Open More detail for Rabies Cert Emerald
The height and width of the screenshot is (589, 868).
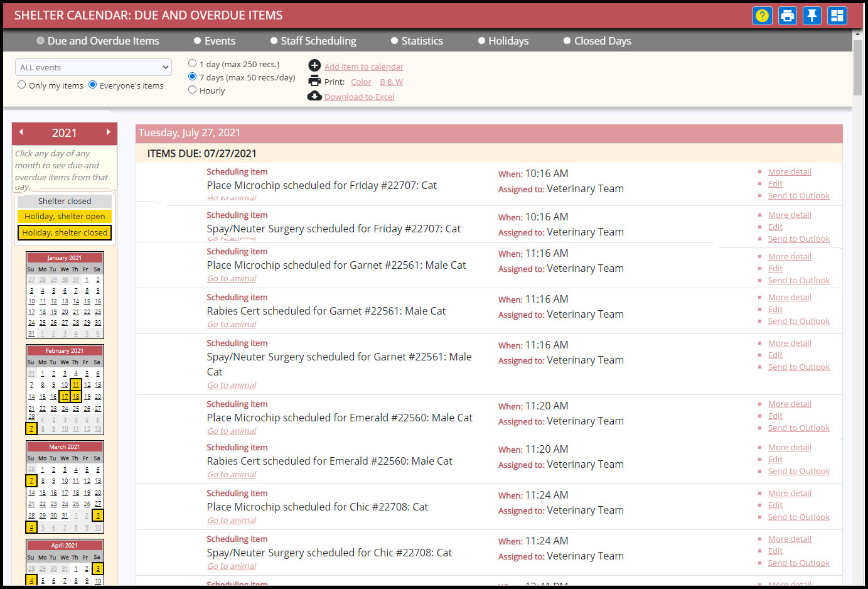coord(790,447)
